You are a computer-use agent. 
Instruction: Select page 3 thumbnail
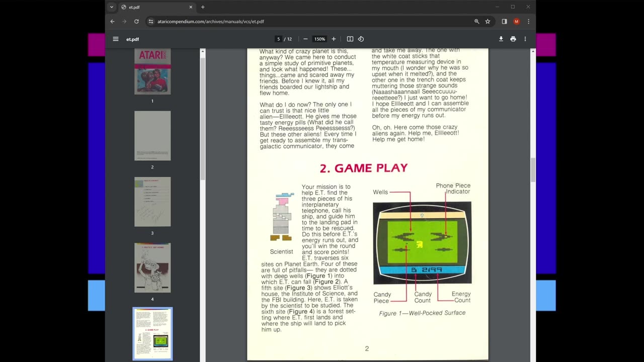[x=152, y=202]
